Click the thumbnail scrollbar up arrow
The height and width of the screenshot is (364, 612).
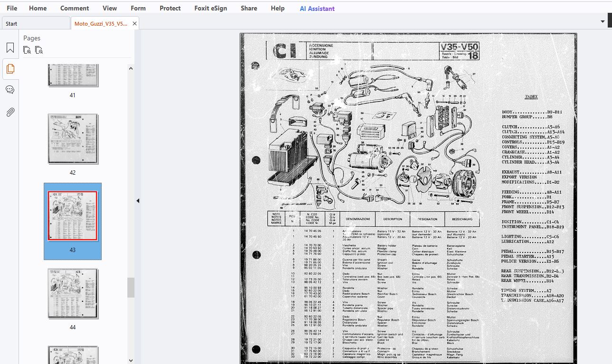(x=131, y=68)
